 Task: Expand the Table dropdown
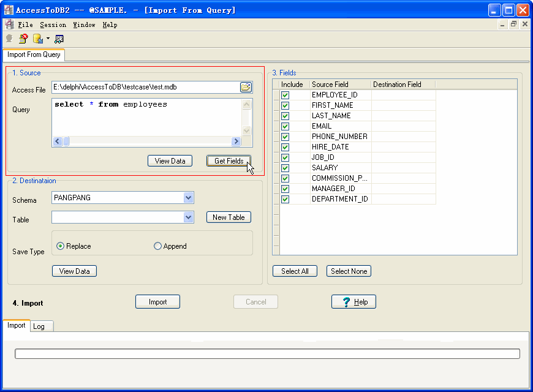(x=188, y=217)
